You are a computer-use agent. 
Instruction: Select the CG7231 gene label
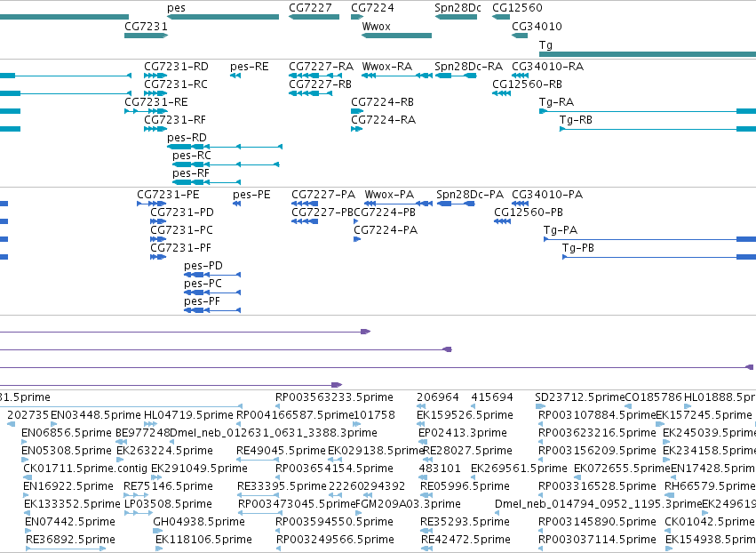pyautogui.click(x=146, y=26)
